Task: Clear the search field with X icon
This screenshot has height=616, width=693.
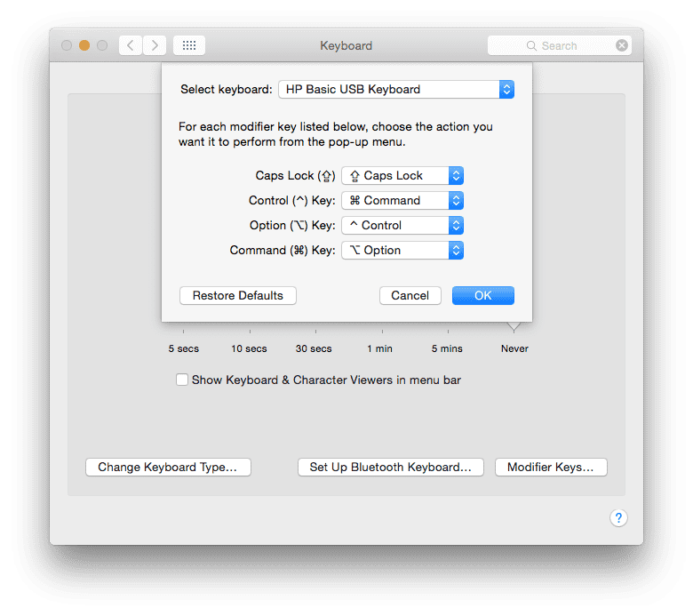Action: tap(622, 45)
